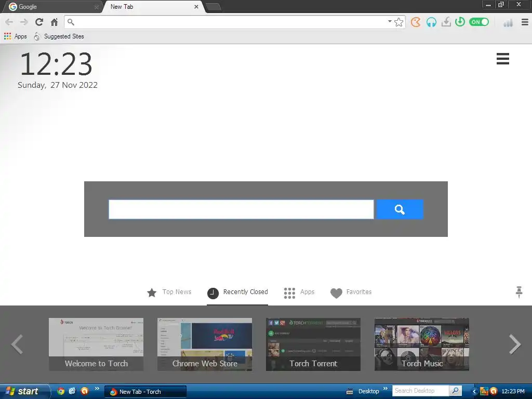Open Torch Music headphones icon
The width and height of the screenshot is (532, 399).
point(431,22)
